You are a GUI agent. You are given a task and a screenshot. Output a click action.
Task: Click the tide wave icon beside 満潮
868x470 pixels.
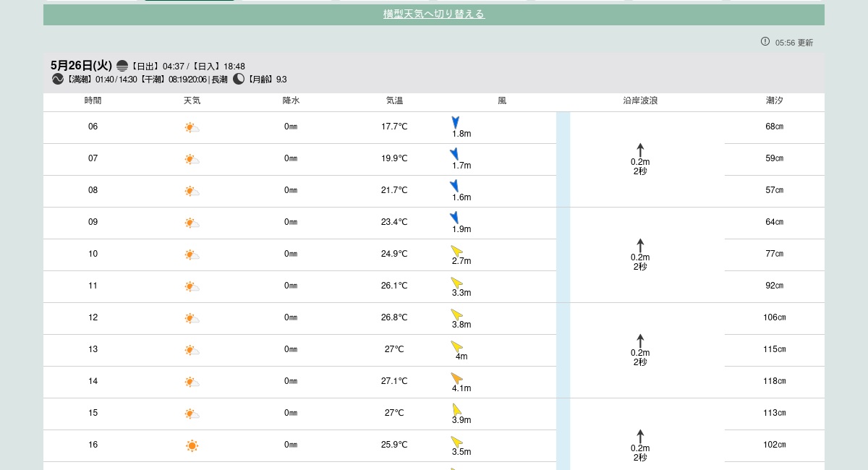pos(58,80)
